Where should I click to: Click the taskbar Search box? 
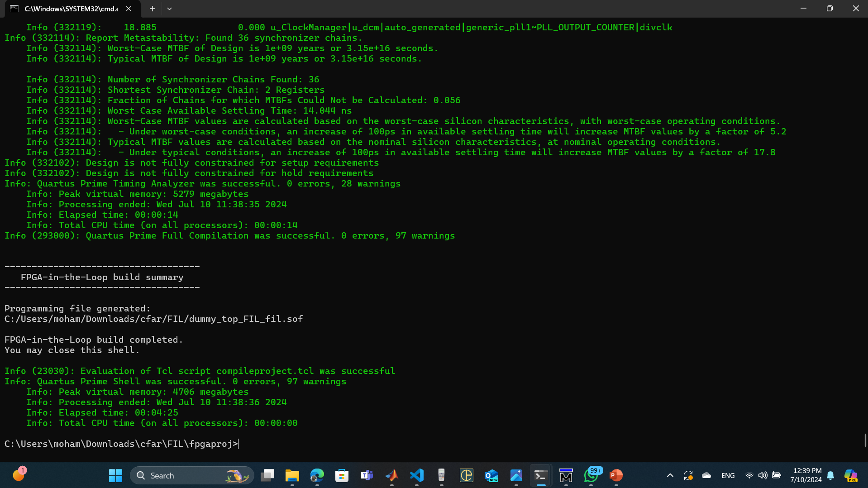(192, 475)
